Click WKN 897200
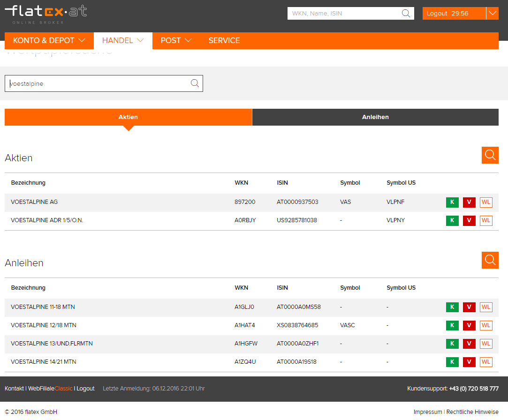Screen dimensions: 508x420 (x=245, y=202)
